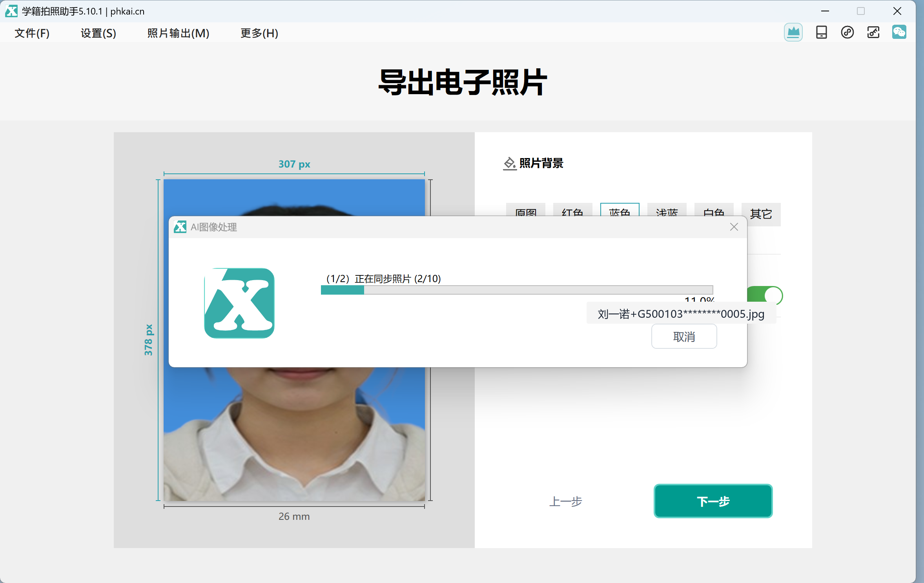Viewport: 924px width, 583px height.
Task: Click the large X logo in dialog
Action: click(239, 303)
